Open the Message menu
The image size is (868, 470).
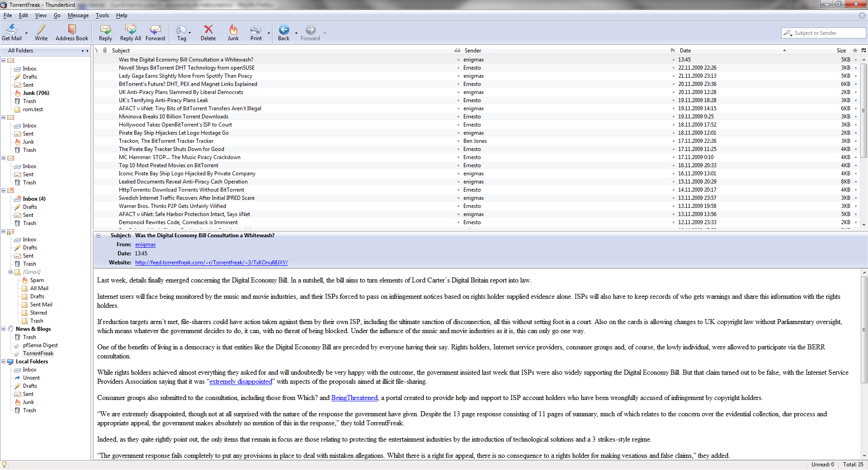[78, 15]
